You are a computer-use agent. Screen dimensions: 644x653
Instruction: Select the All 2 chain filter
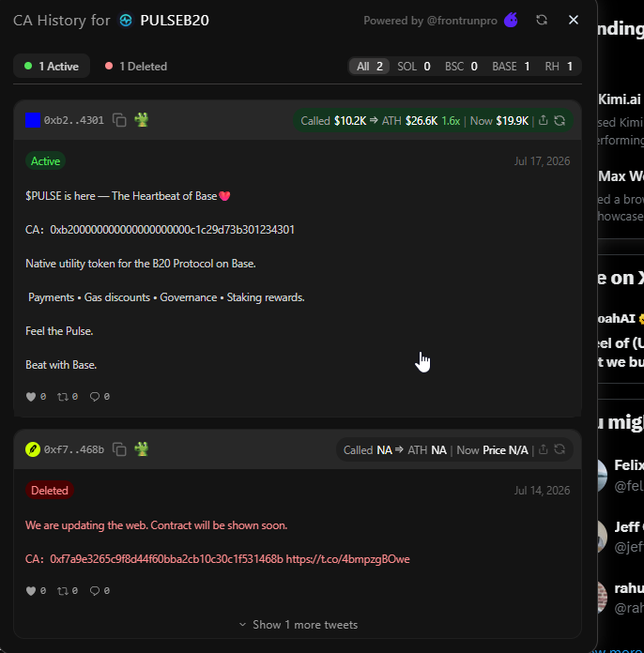point(369,67)
